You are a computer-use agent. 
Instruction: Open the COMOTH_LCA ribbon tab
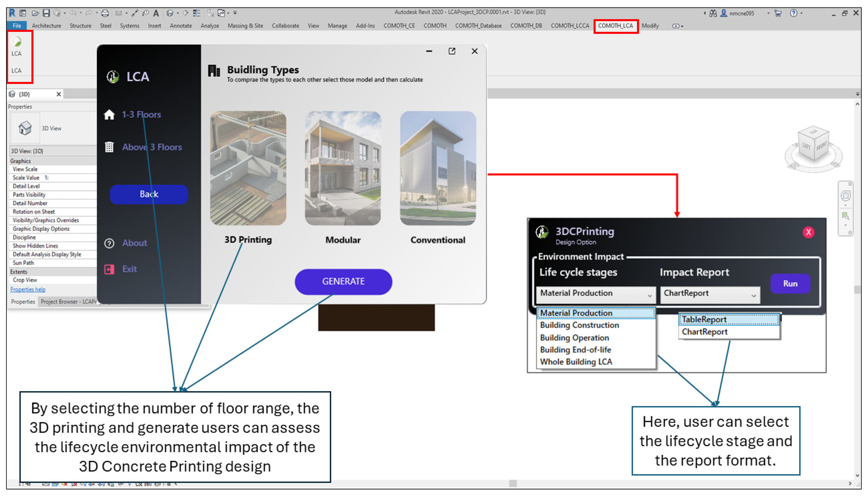[615, 26]
